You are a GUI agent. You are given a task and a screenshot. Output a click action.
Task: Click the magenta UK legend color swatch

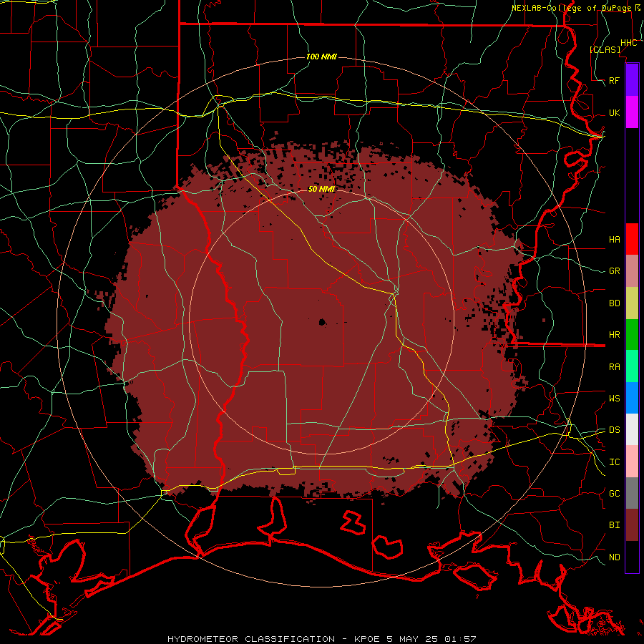632,112
